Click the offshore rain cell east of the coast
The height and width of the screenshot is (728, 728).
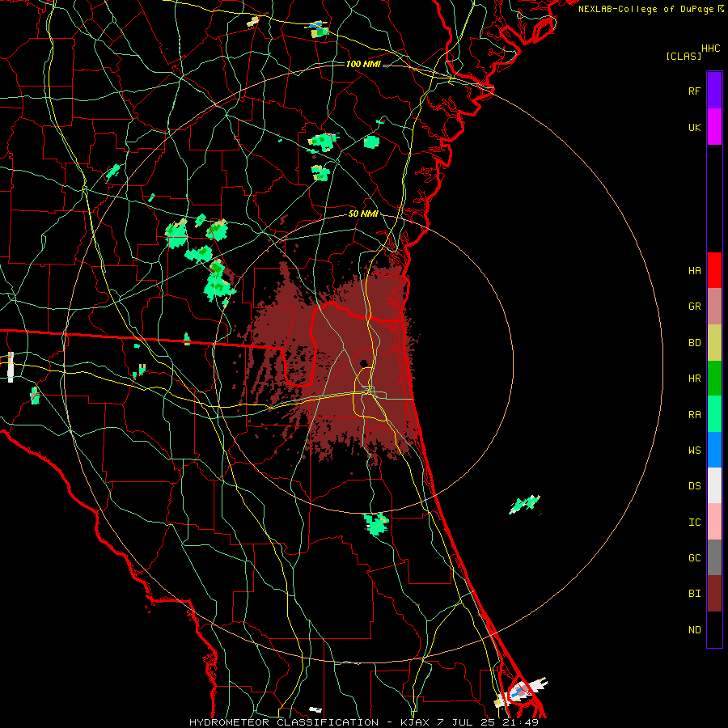point(525,504)
